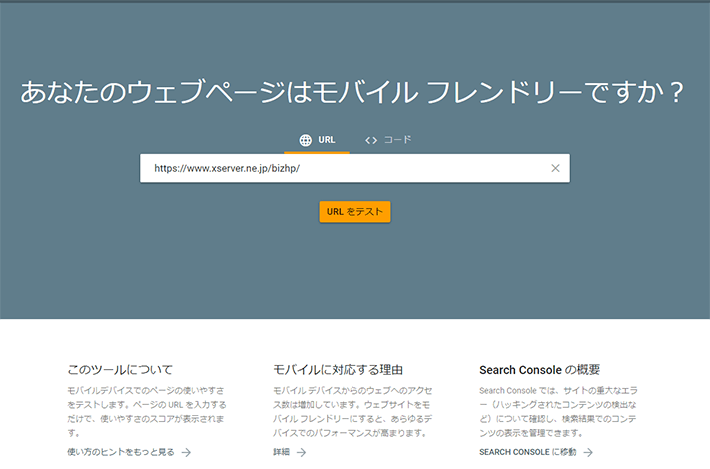
Task: Click the モバイルに対応する理由 heading
Action: (338, 370)
